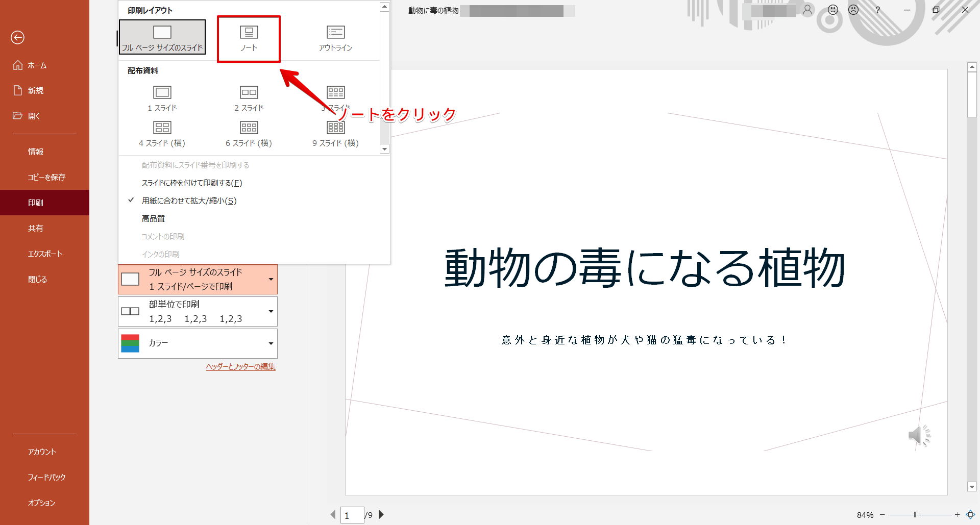Click the layout gallery scroll-down arrow
Viewport: 980px width, 525px height.
click(x=385, y=149)
